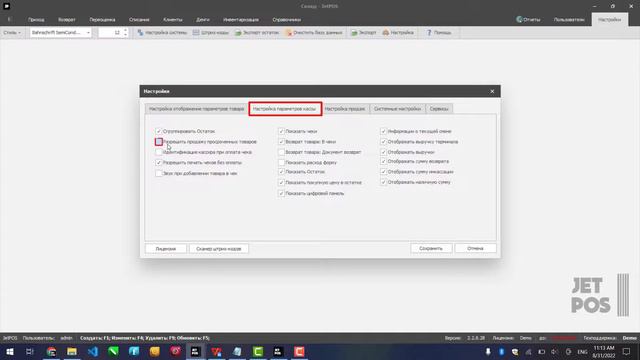Open the Пользователи section
The image size is (640, 360).
[569, 19]
